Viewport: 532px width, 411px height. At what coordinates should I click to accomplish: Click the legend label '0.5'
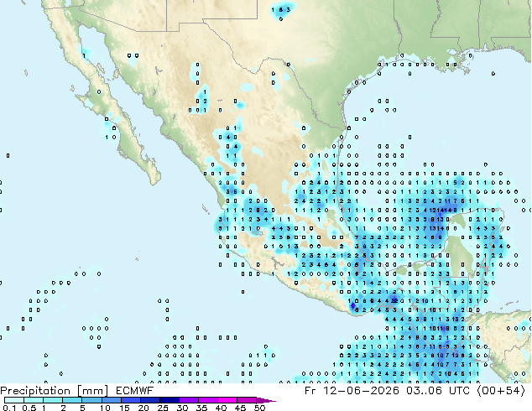pyautogui.click(x=29, y=408)
